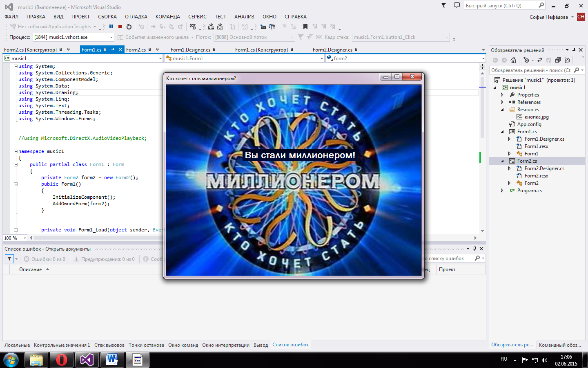Collapse the using directives code region
Viewport: 588px width, 368px height.
coord(16,66)
